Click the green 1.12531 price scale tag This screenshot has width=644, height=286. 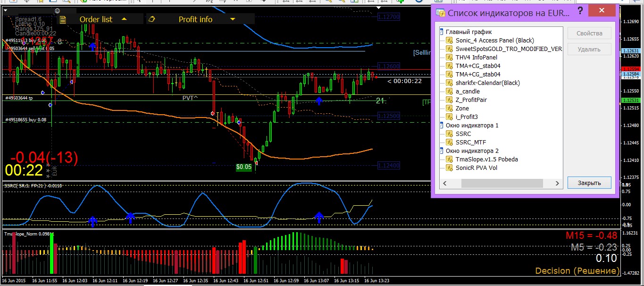[x=631, y=100]
